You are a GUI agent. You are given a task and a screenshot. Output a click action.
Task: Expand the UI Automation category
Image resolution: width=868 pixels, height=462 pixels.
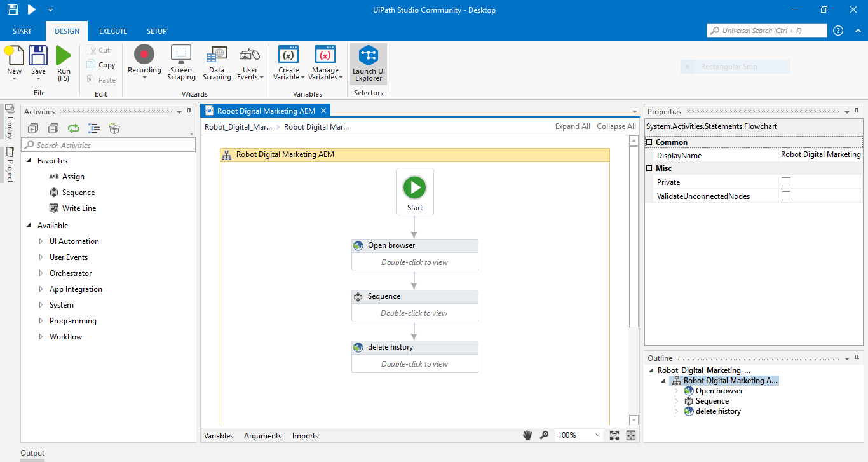41,241
